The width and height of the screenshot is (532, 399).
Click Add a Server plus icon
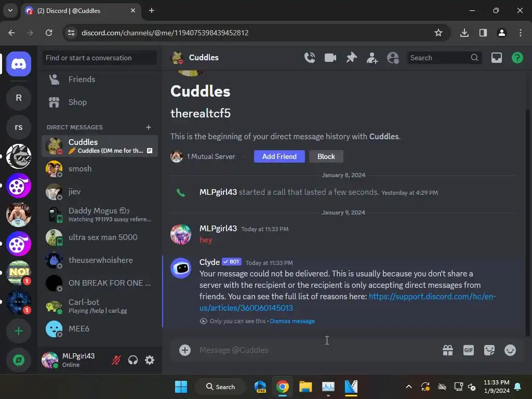tap(19, 331)
